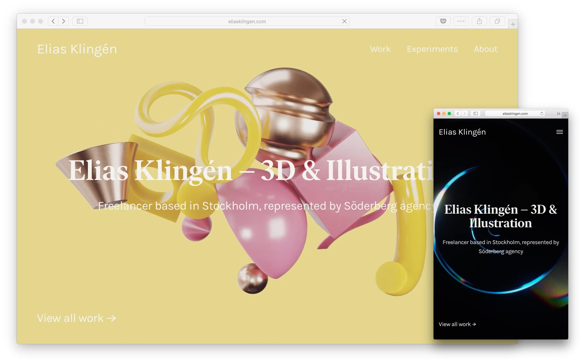Stop loading page with X in address bar
Viewport: 588px width, 364px height.
[344, 21]
